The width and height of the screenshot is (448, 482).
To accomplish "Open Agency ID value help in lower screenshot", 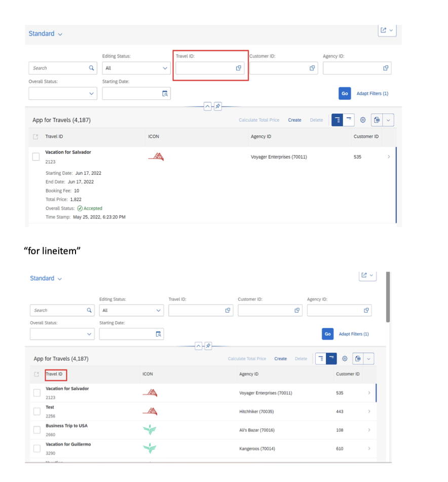I will pos(366,310).
